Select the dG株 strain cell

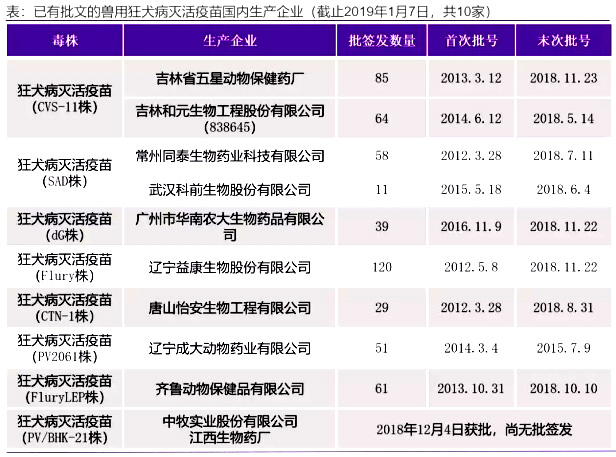point(65,226)
